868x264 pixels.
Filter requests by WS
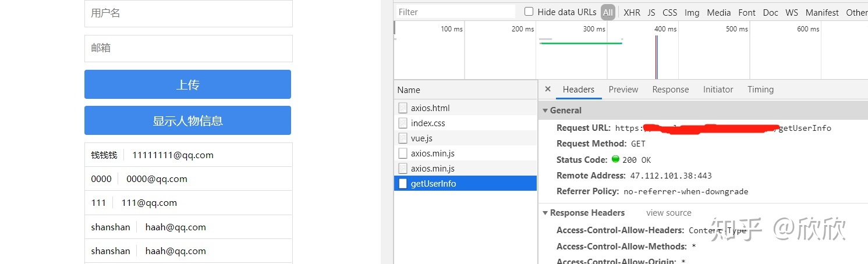pyautogui.click(x=792, y=12)
